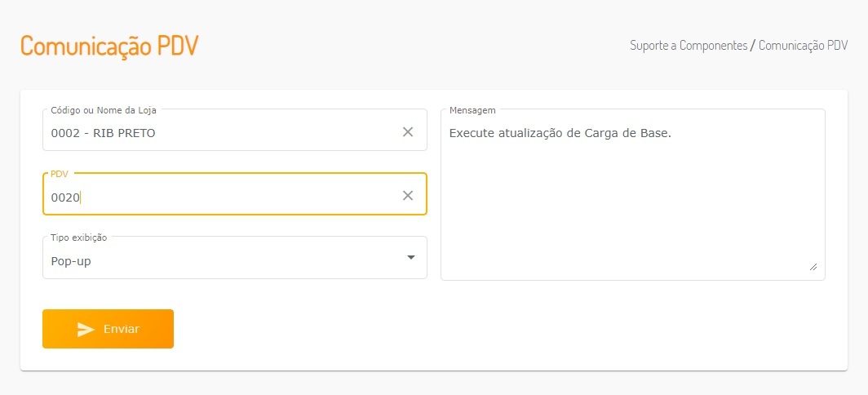The width and height of the screenshot is (868, 395).
Task: Click the 0002 - RIB PRETO store value
Action: coord(103,132)
